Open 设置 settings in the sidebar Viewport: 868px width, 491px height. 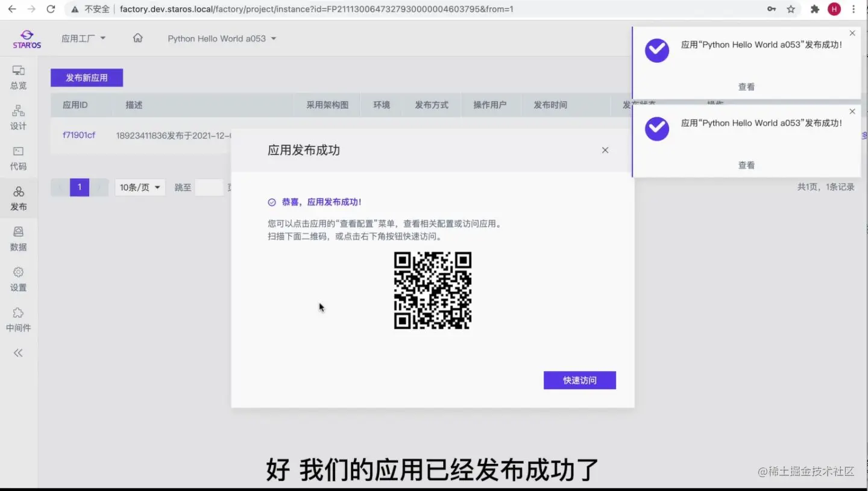click(19, 279)
